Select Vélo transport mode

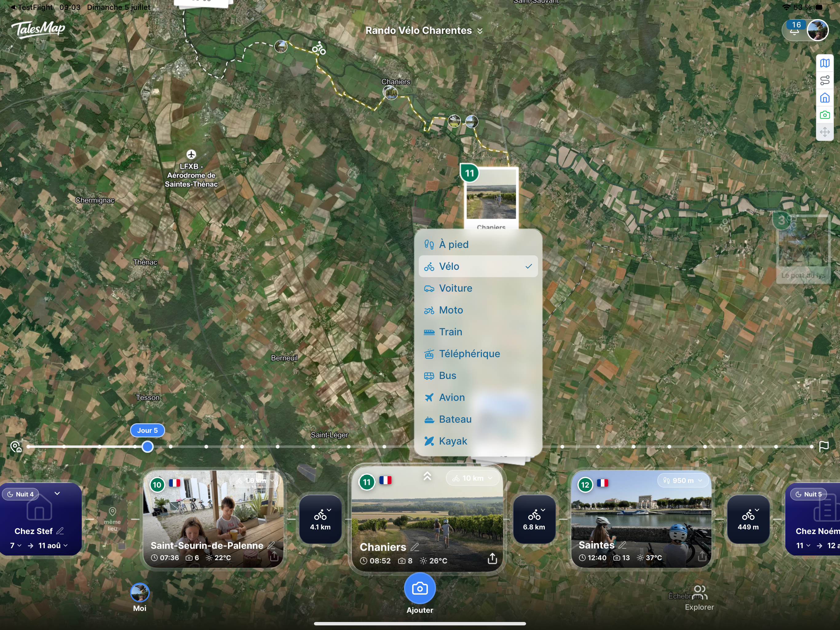click(x=478, y=266)
